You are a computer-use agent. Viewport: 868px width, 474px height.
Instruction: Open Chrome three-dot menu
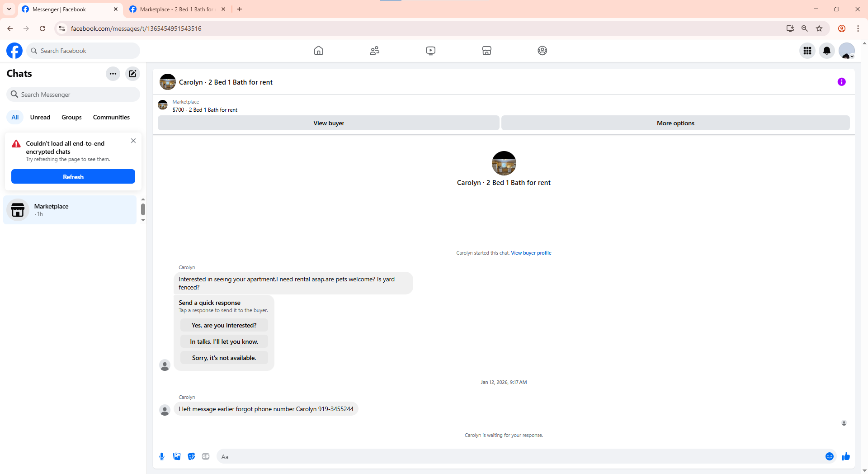858,28
